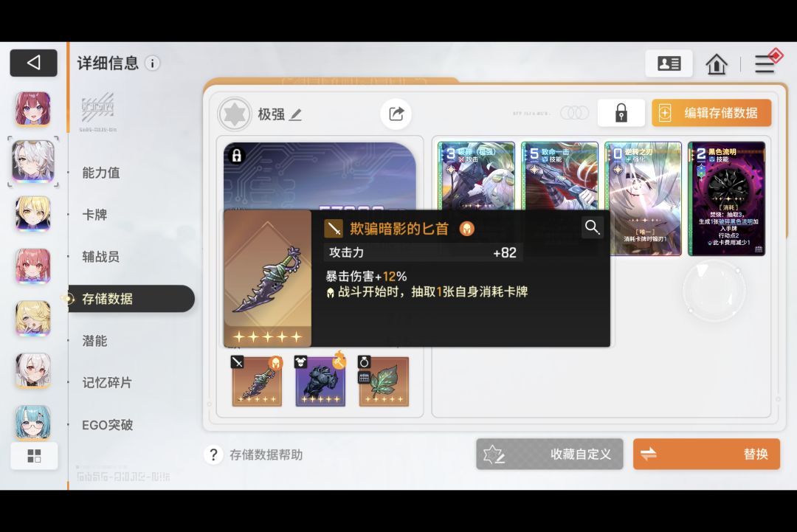Image resolution: width=797 pixels, height=532 pixels.
Task: Open the 能力值 menu section
Action: pos(101,173)
